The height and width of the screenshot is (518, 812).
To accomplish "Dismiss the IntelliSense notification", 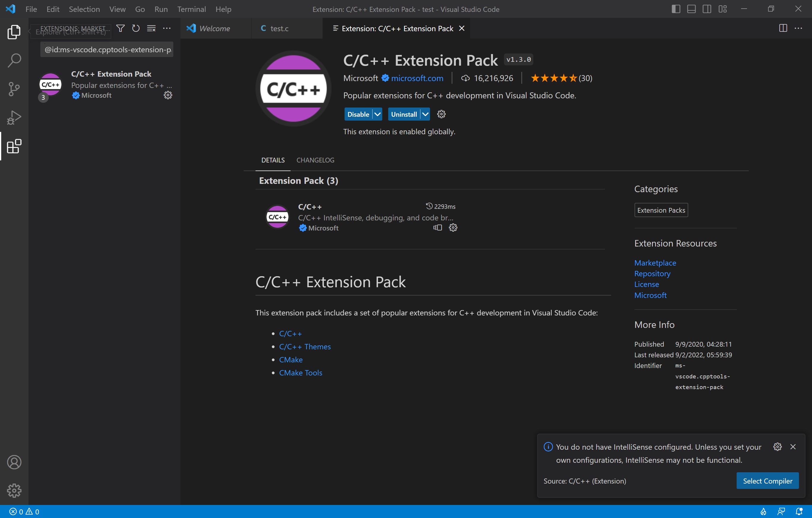I will tap(793, 446).
